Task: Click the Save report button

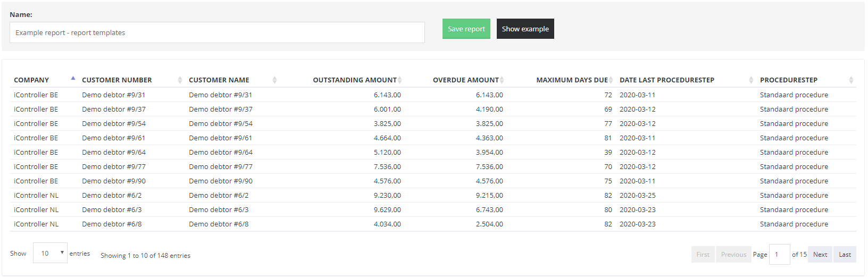Action: tap(466, 29)
